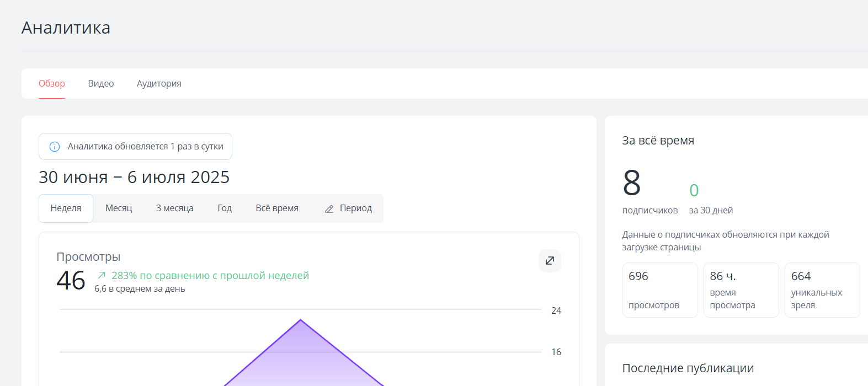Click the date range 30 июня – 6 июля 2025
The image size is (868, 386).
pyautogui.click(x=134, y=177)
